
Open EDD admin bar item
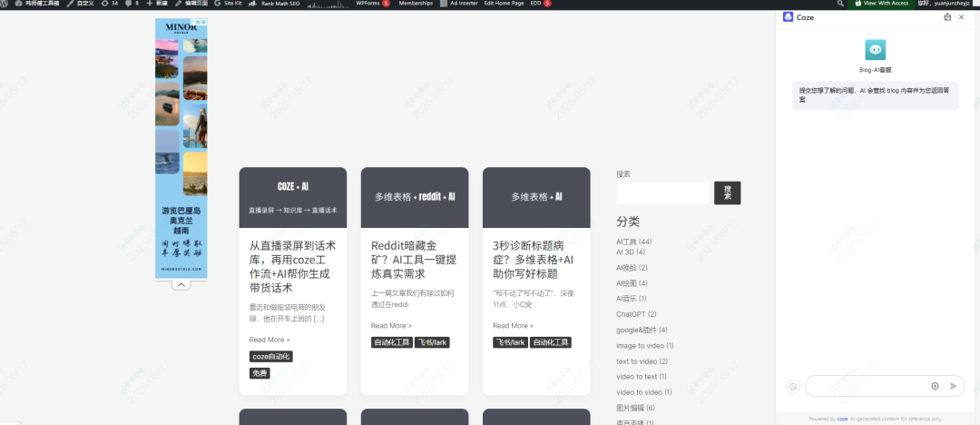541,3
